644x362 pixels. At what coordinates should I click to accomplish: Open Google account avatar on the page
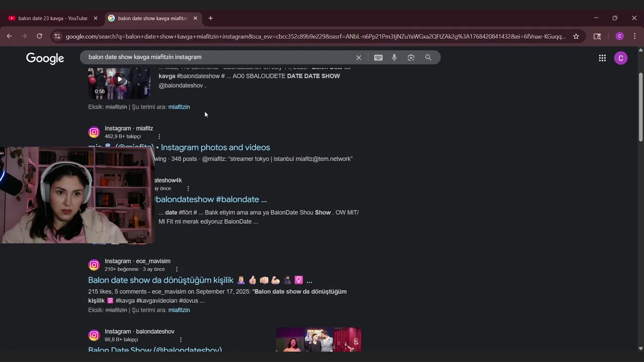point(620,58)
